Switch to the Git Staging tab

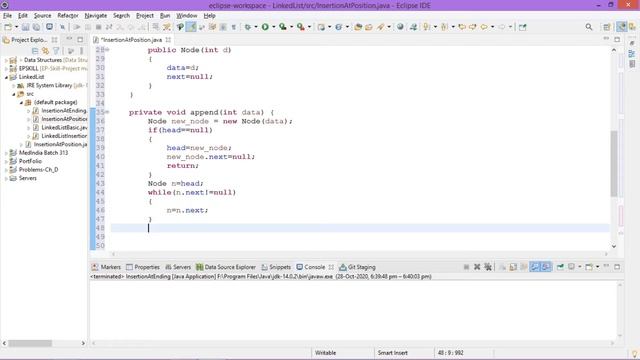[358, 267]
